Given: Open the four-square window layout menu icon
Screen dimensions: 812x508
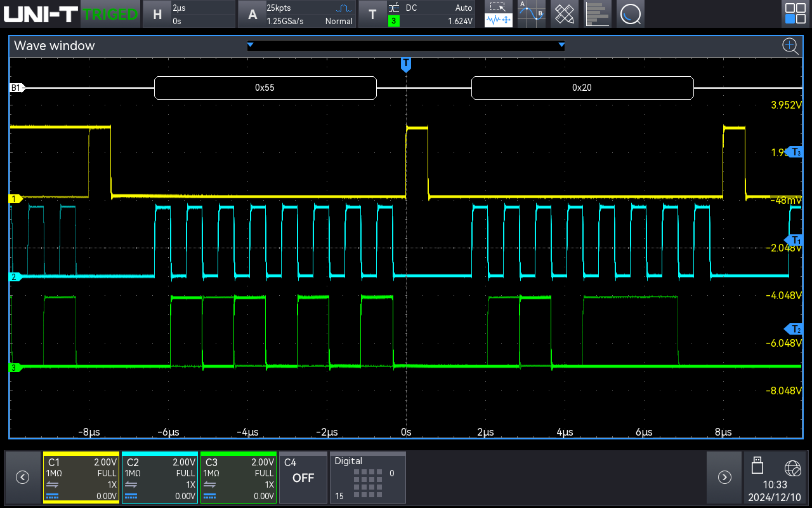Looking at the screenshot, I should point(796,14).
